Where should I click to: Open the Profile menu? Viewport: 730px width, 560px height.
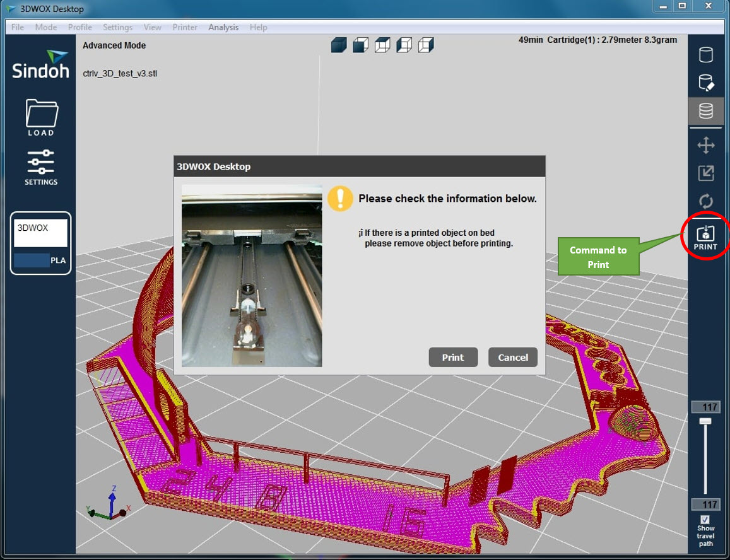click(80, 28)
